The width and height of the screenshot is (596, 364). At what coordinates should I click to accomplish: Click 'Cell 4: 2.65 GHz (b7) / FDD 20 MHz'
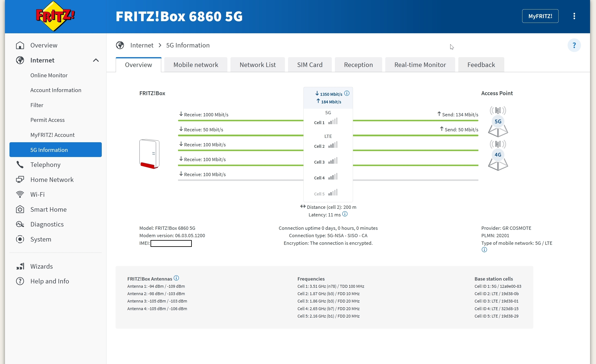tap(329, 309)
